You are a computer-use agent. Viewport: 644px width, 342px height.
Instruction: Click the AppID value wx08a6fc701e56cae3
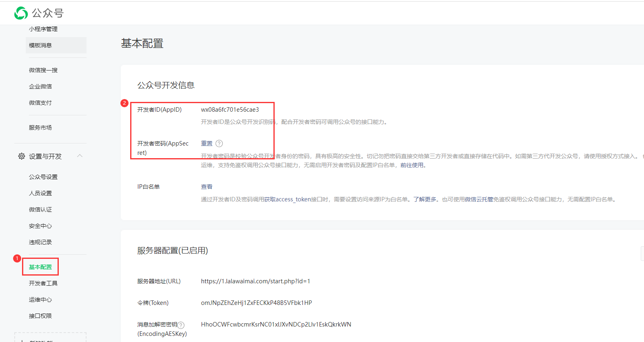(230, 110)
